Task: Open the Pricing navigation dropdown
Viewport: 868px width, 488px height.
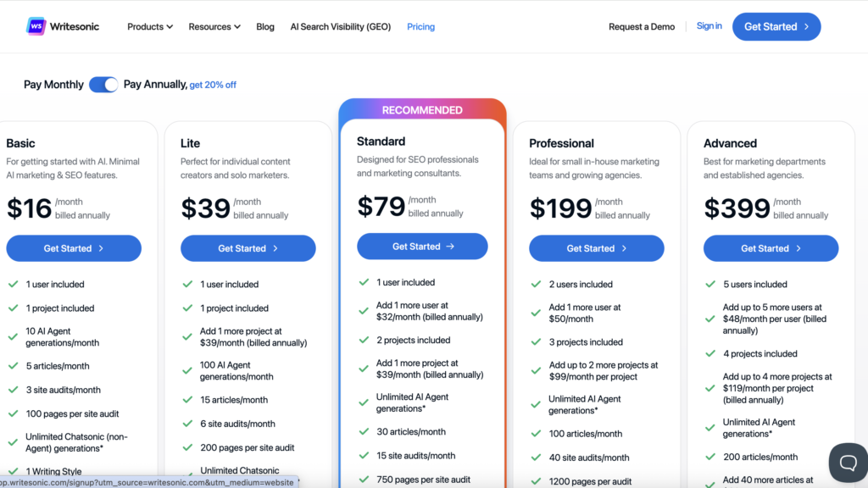Action: (420, 26)
